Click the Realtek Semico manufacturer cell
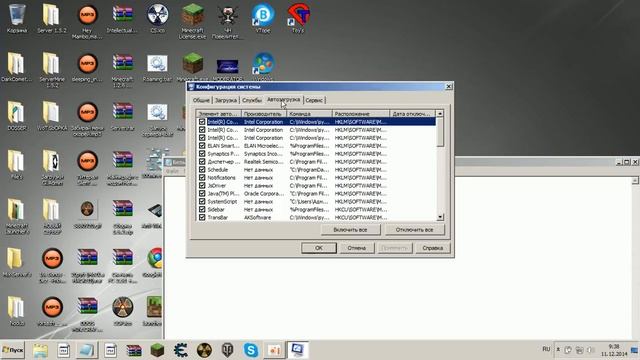 point(264,162)
